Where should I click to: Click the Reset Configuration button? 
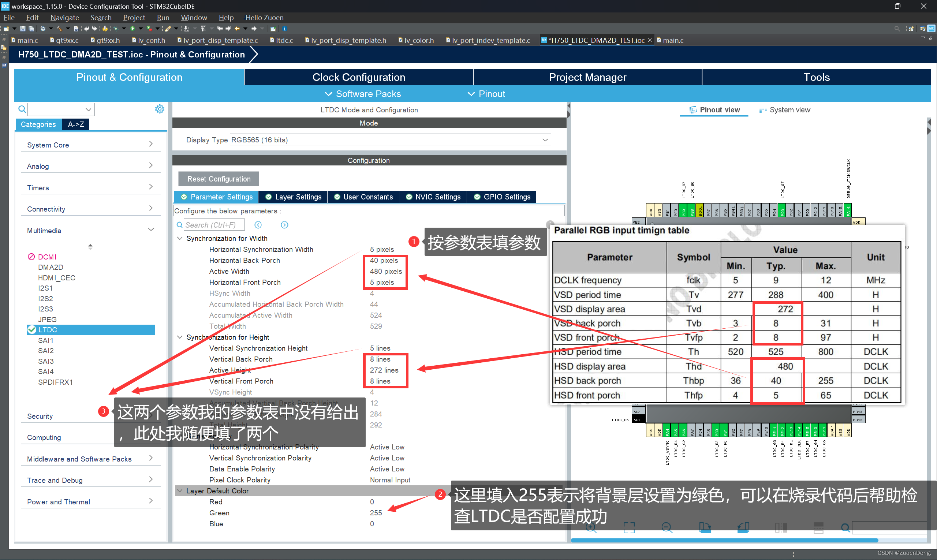point(219,179)
